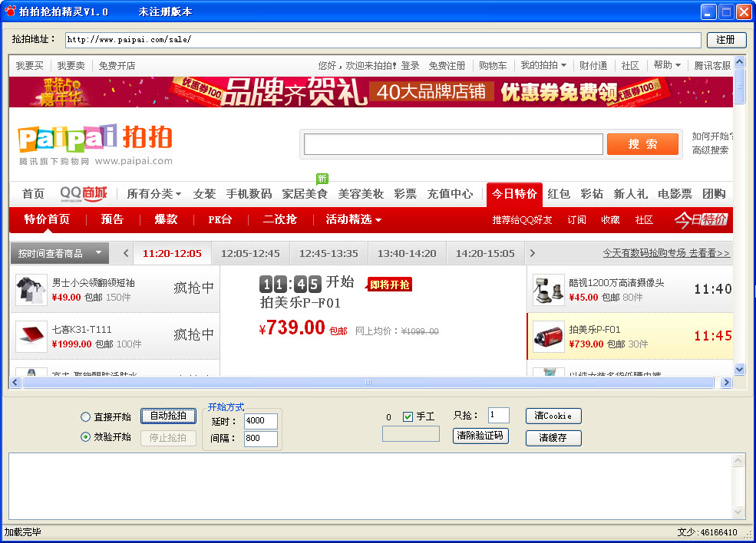This screenshot has height=543, width=756.
Task: Open men's polo shirt product thumbnail
Action: tap(31, 290)
